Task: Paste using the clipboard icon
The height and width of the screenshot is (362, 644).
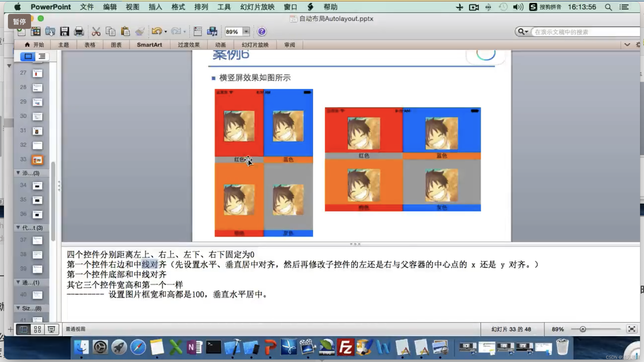Action: (x=125, y=32)
